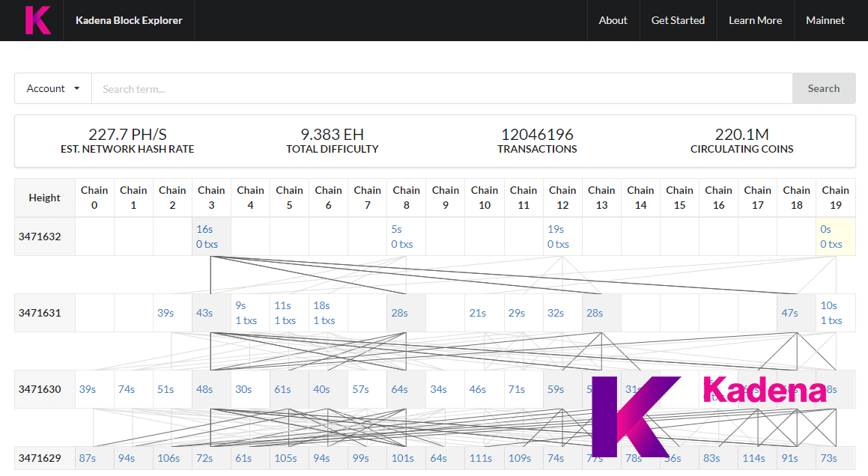
Task: Select the Mainnet network menu
Action: coord(825,20)
